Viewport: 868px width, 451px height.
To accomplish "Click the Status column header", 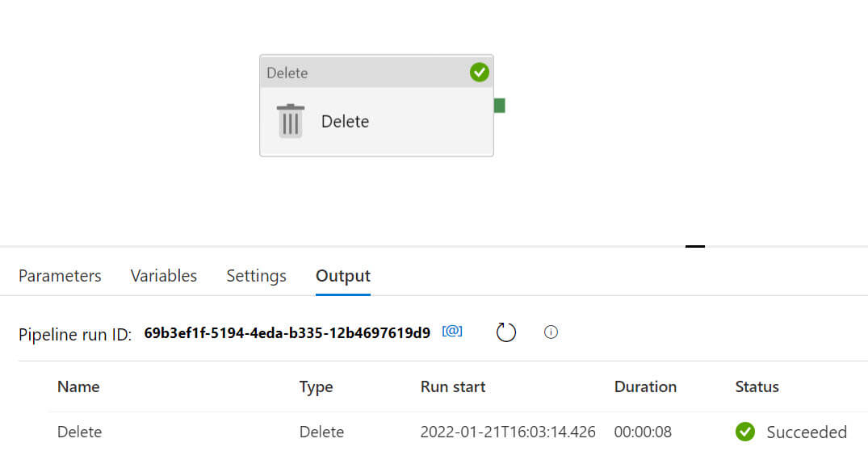I will pos(757,386).
